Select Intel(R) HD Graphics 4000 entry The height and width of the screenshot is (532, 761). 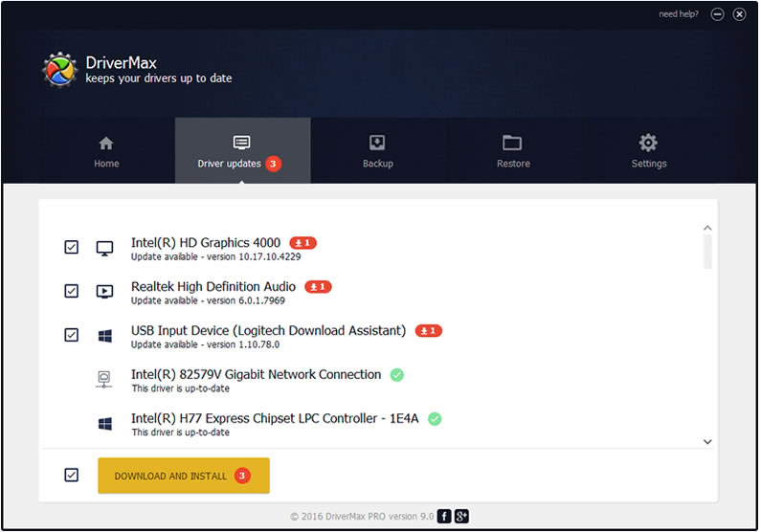206,242
